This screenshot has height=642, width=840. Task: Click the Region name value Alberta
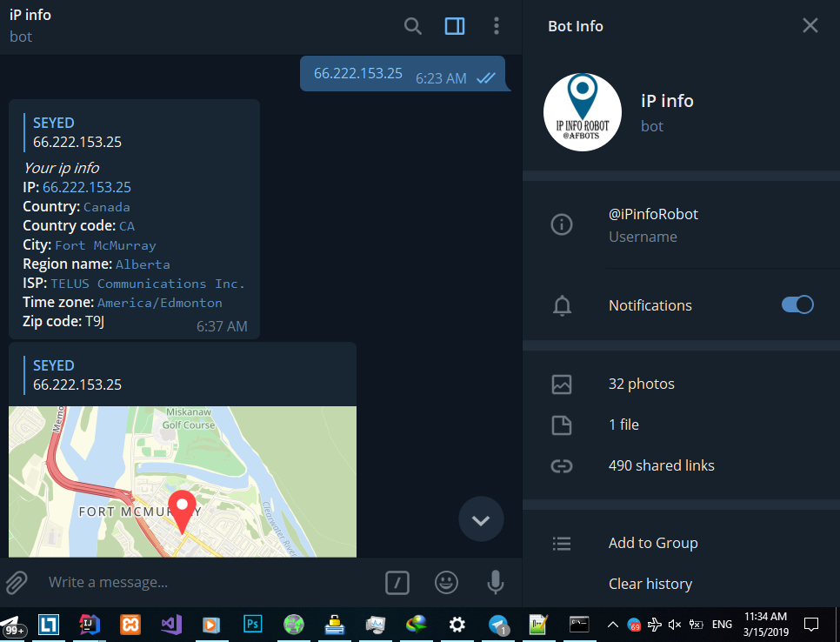point(143,264)
